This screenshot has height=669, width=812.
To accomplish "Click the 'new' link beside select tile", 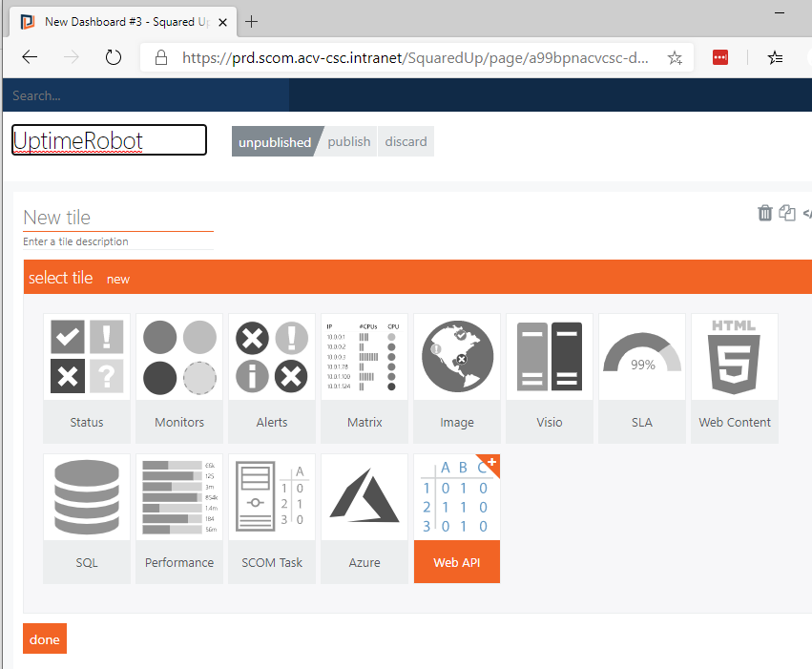I will tap(118, 279).
